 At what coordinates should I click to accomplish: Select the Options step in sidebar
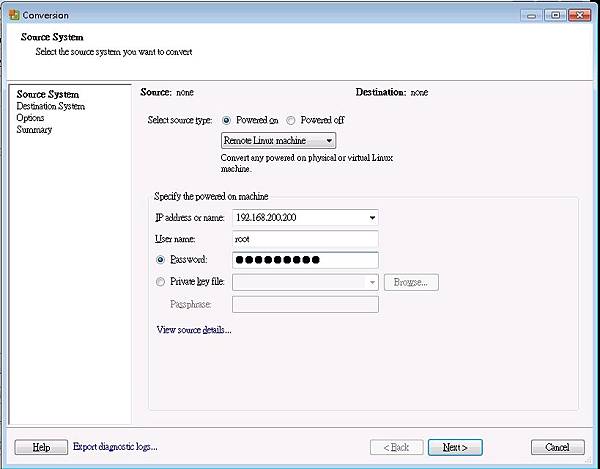30,118
